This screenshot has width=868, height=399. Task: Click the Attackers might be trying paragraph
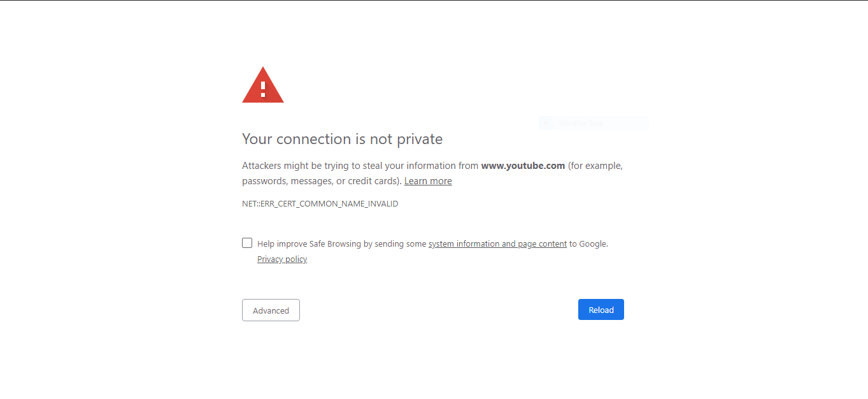(432, 173)
